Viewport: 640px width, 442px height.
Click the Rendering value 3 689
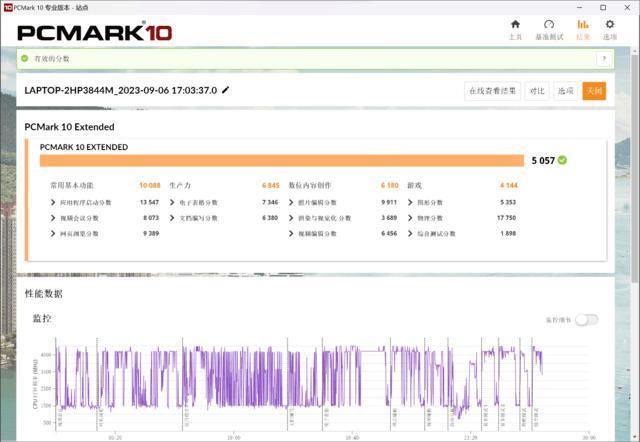coord(389,218)
